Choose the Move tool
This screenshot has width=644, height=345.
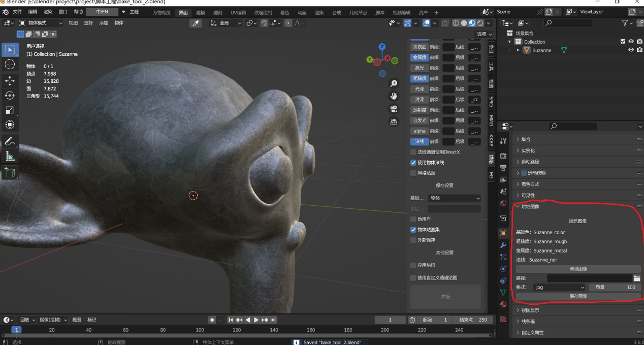(10, 80)
